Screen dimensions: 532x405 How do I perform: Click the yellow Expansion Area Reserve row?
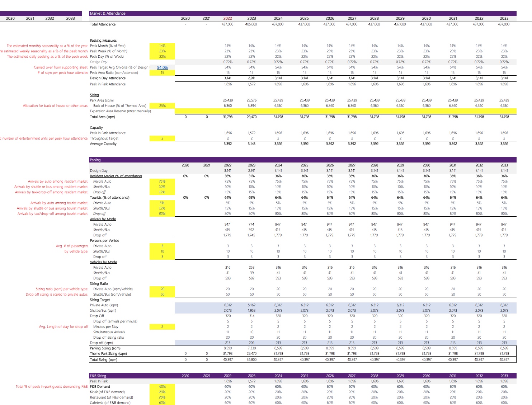(x=345, y=111)
